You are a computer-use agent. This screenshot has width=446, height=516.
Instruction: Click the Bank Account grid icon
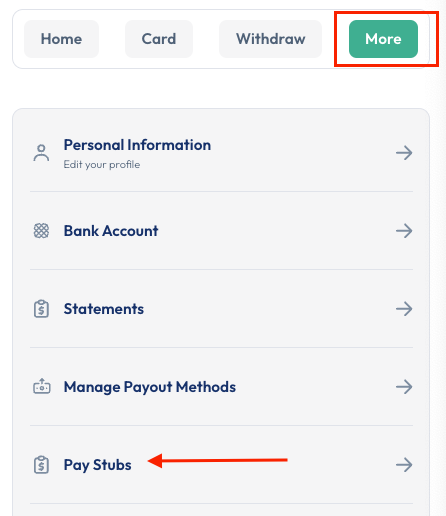pos(41,231)
